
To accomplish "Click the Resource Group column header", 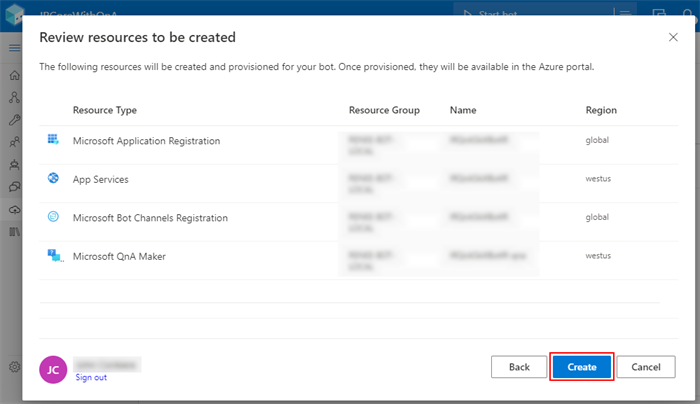I will tap(384, 110).
